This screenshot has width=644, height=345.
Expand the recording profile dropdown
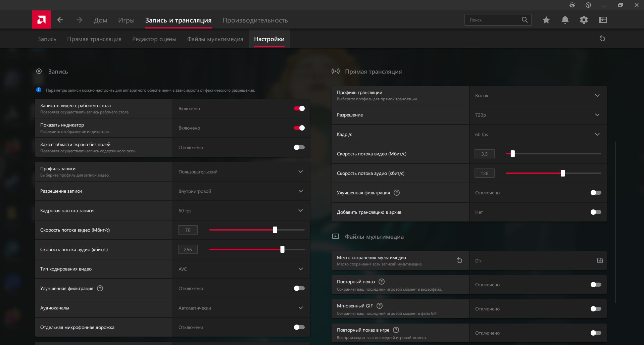300,172
